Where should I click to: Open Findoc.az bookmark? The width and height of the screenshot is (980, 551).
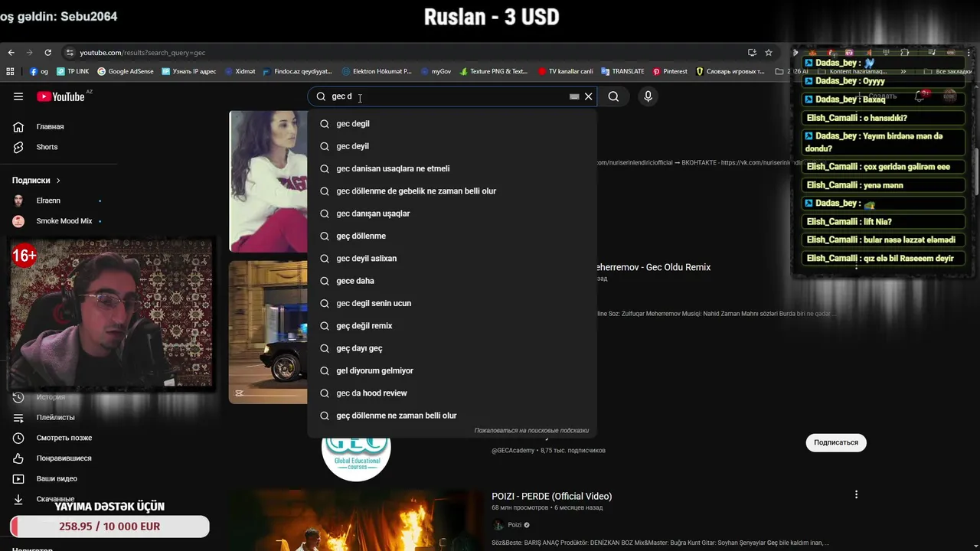click(298, 71)
